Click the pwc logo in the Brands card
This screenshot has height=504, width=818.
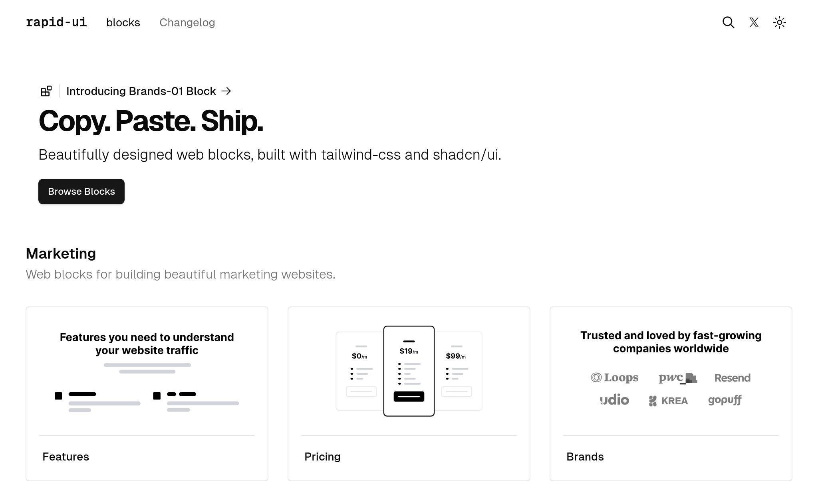pyautogui.click(x=677, y=378)
